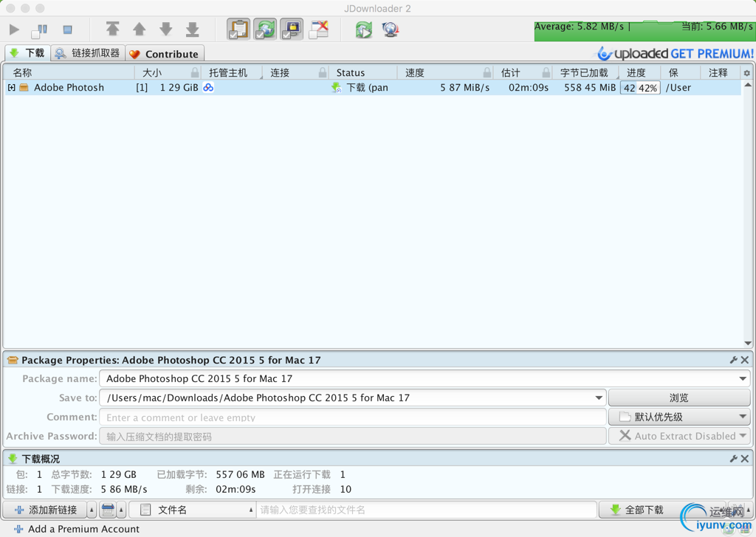Open arrow menu next to container icon
This screenshot has width=756, height=537.
122,510
